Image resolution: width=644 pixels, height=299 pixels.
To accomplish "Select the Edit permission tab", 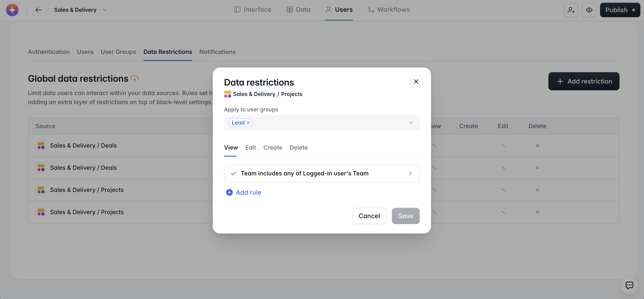I will tap(251, 148).
